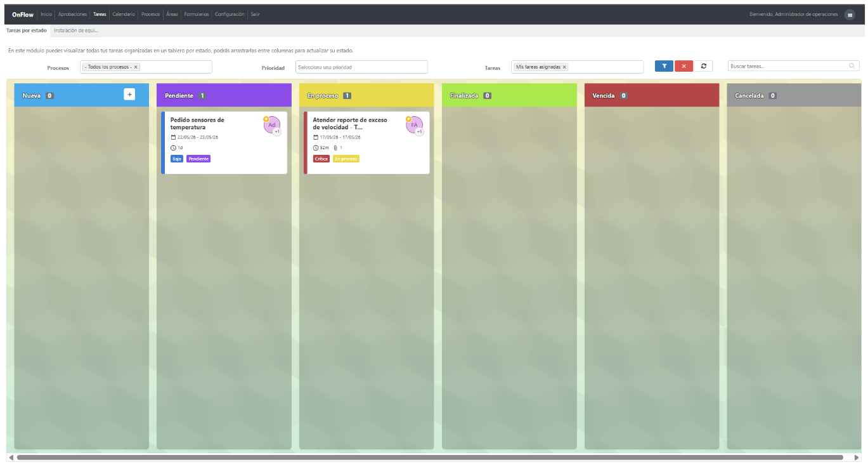Open the Procesos filter dropdown
Image resolution: width=868 pixels, height=469 pixels.
click(x=146, y=67)
